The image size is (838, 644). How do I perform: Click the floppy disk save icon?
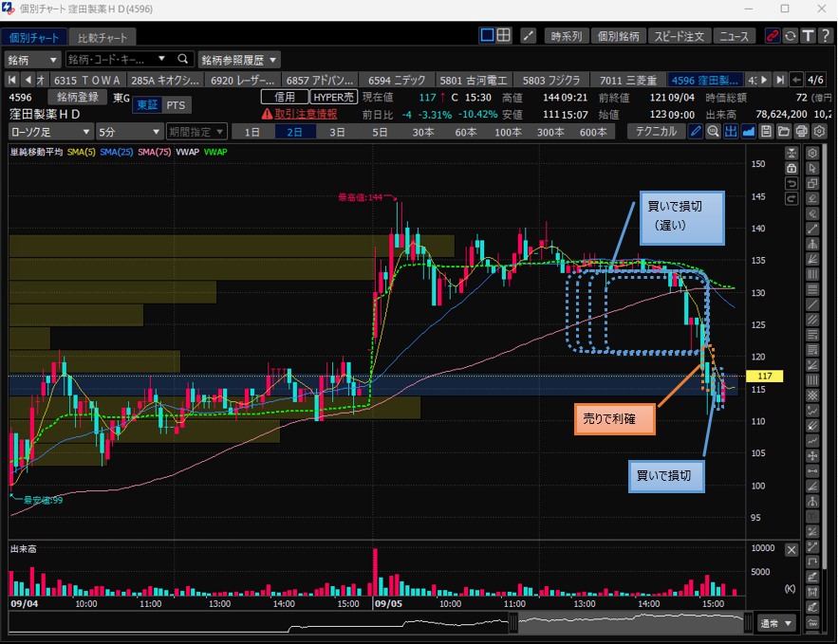coord(766,132)
